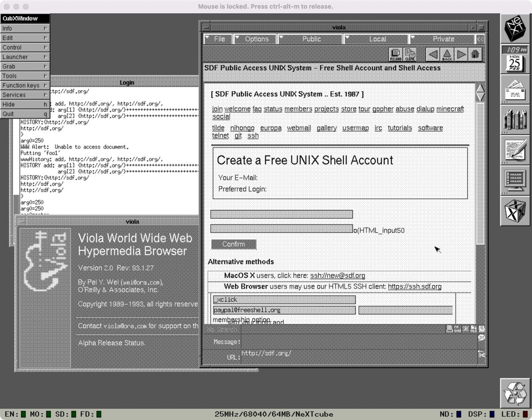Click the 'DSP:' status bar entry
This screenshot has width=532, height=420.
click(481, 414)
